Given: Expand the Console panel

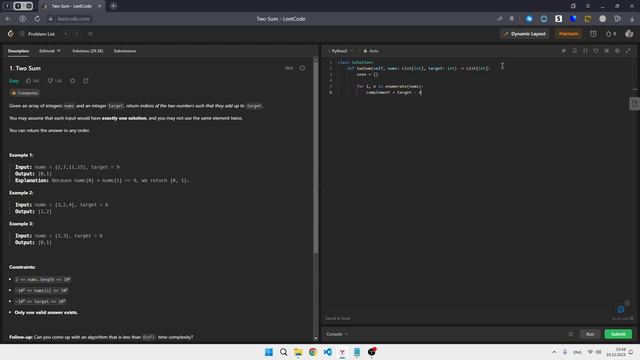Looking at the screenshot, I should pyautogui.click(x=337, y=334).
